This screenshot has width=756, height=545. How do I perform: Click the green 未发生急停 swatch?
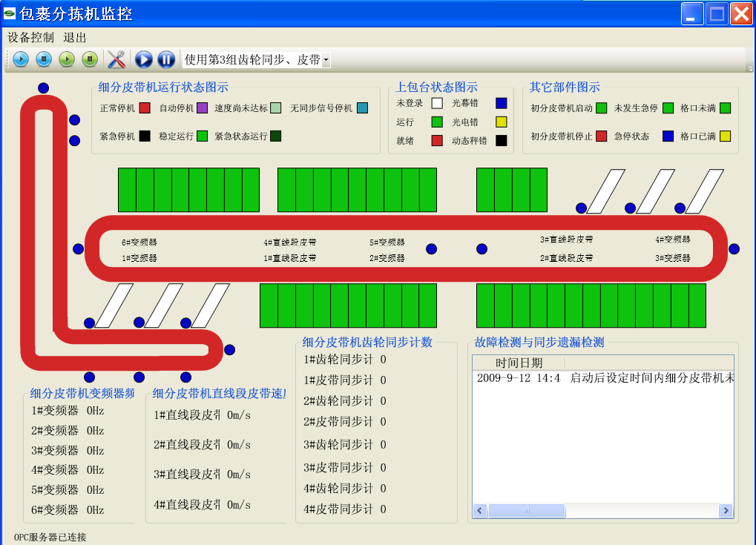668,108
